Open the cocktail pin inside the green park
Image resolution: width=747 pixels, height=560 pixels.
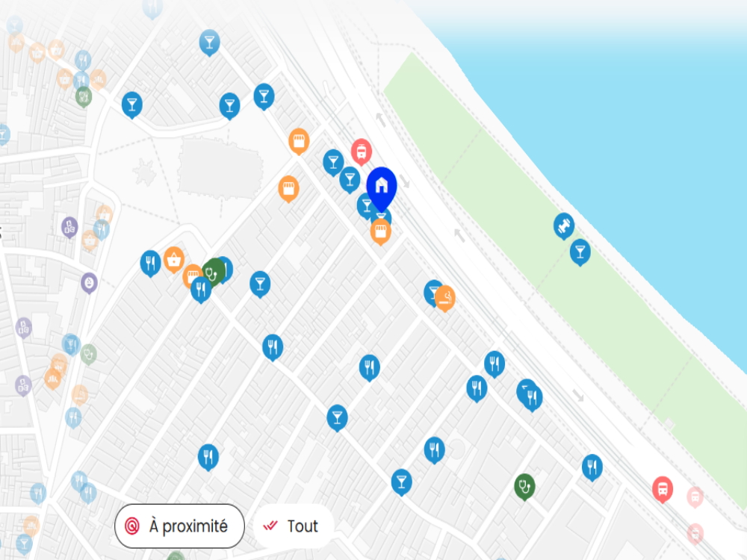click(580, 251)
